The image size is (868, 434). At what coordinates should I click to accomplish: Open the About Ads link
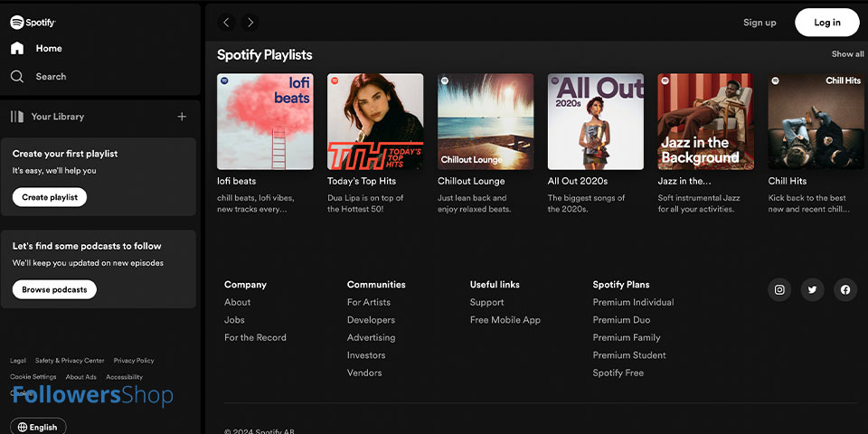coord(80,377)
